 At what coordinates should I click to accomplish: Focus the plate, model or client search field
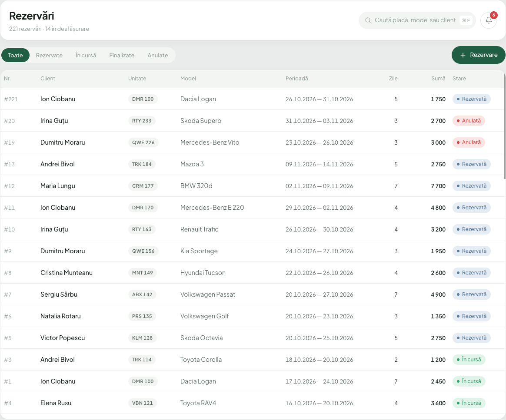417,20
